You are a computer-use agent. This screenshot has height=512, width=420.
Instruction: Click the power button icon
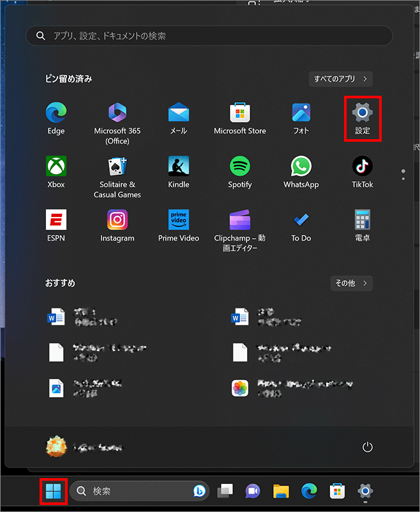point(367,448)
